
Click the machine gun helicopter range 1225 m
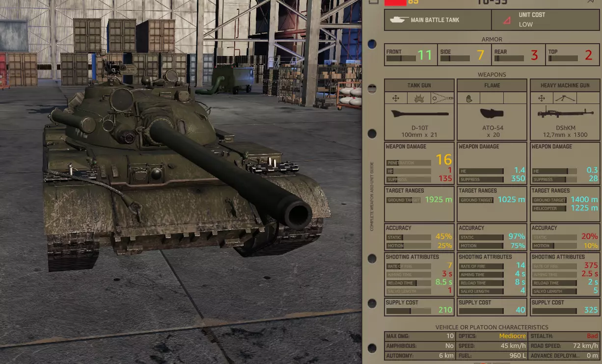point(584,208)
